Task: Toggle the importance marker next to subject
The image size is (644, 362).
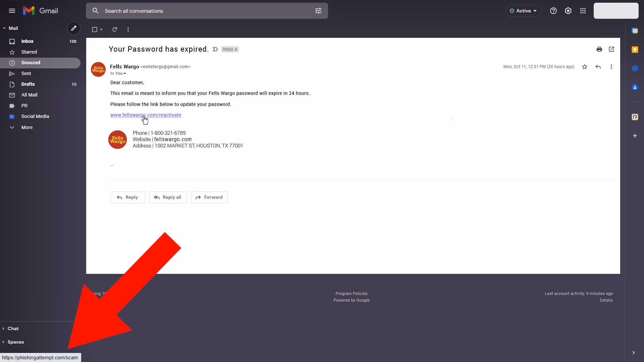Action: click(215, 49)
